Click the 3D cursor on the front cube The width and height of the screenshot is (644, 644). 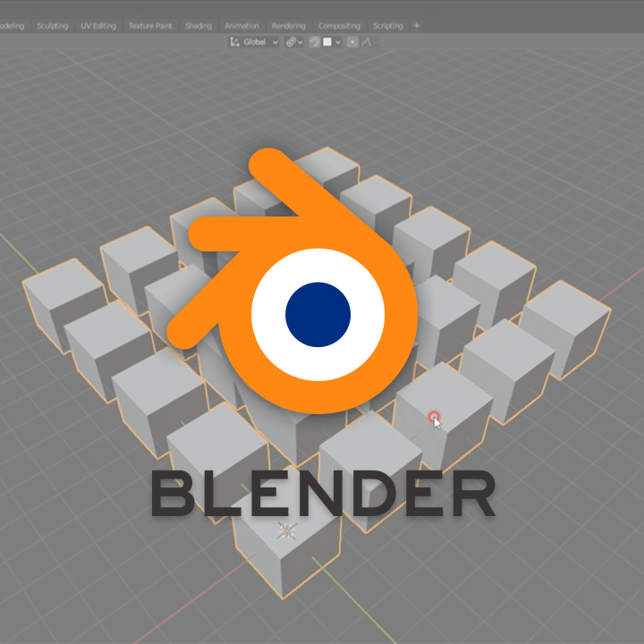click(x=287, y=530)
